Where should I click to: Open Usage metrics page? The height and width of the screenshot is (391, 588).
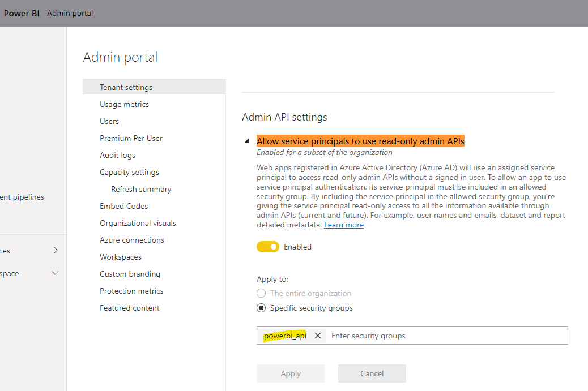(x=124, y=104)
